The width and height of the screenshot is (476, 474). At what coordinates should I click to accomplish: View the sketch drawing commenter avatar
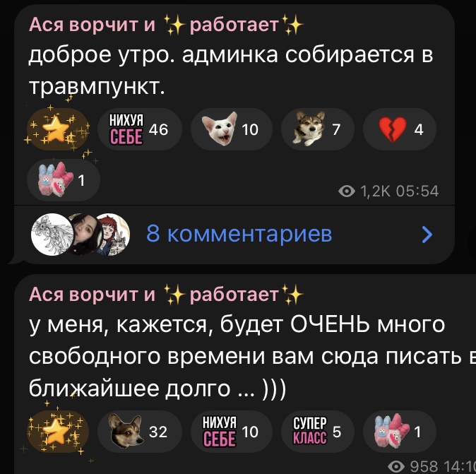[x=52, y=235]
